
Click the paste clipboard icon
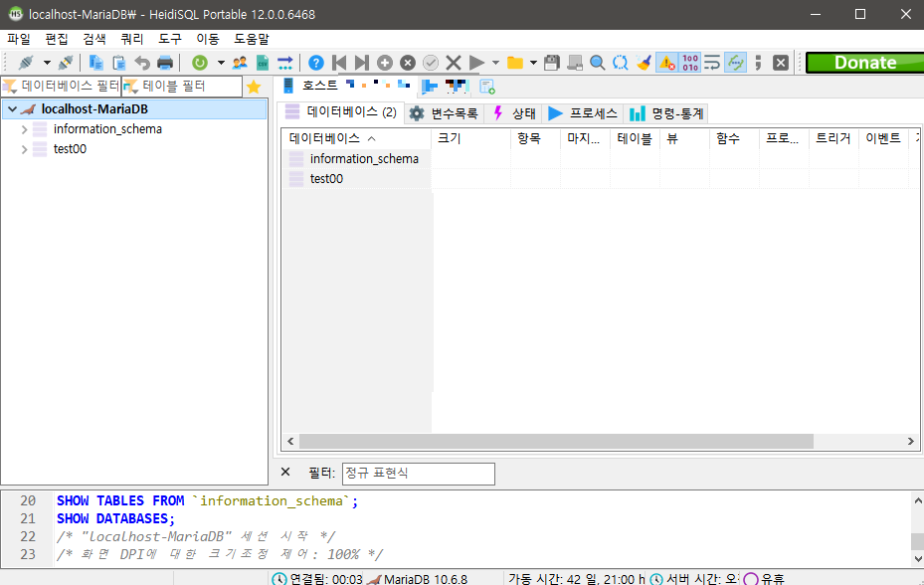(118, 63)
